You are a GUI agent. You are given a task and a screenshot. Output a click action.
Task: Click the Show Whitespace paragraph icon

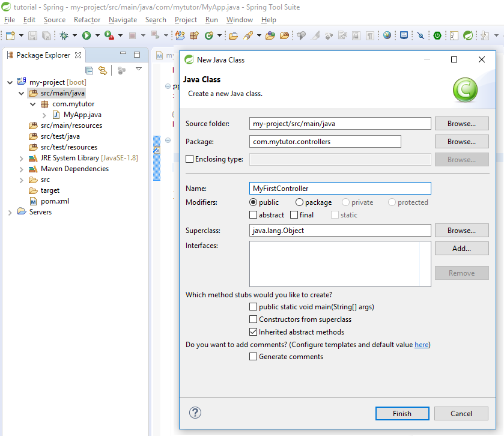pos(370,35)
